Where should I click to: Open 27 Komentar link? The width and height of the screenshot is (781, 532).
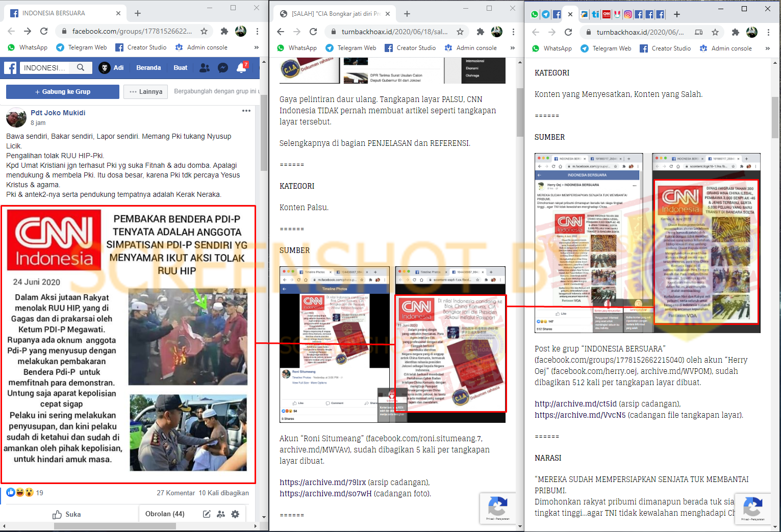point(176,493)
